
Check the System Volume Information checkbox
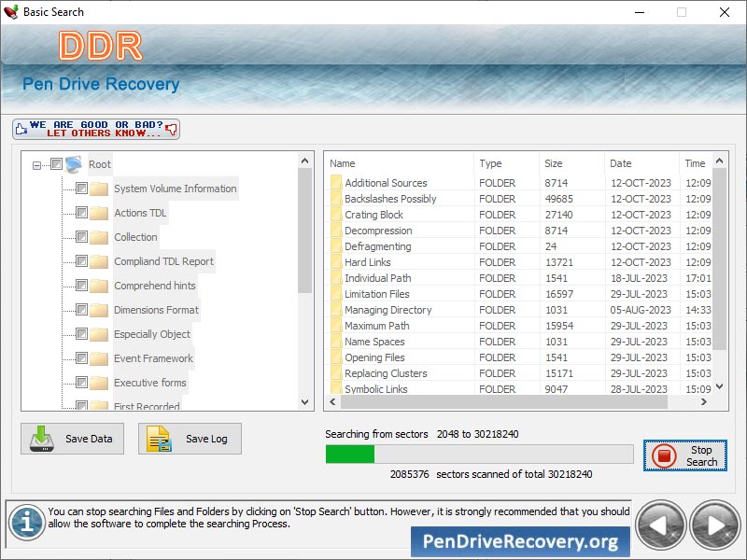(83, 189)
